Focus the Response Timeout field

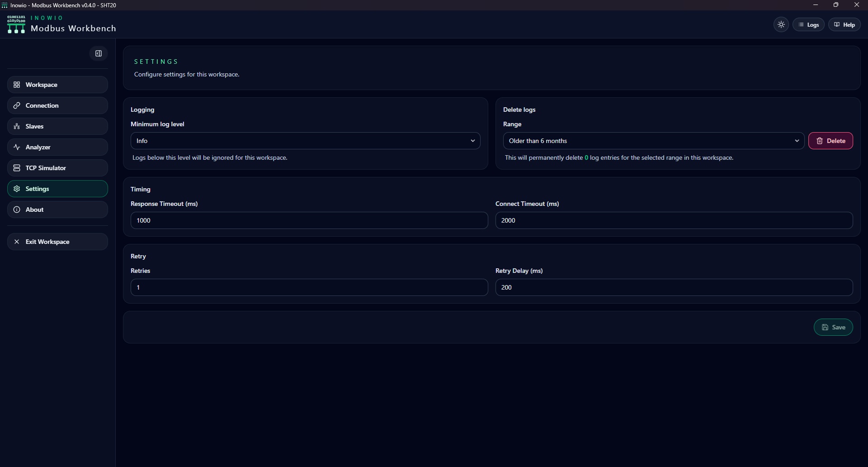point(309,220)
